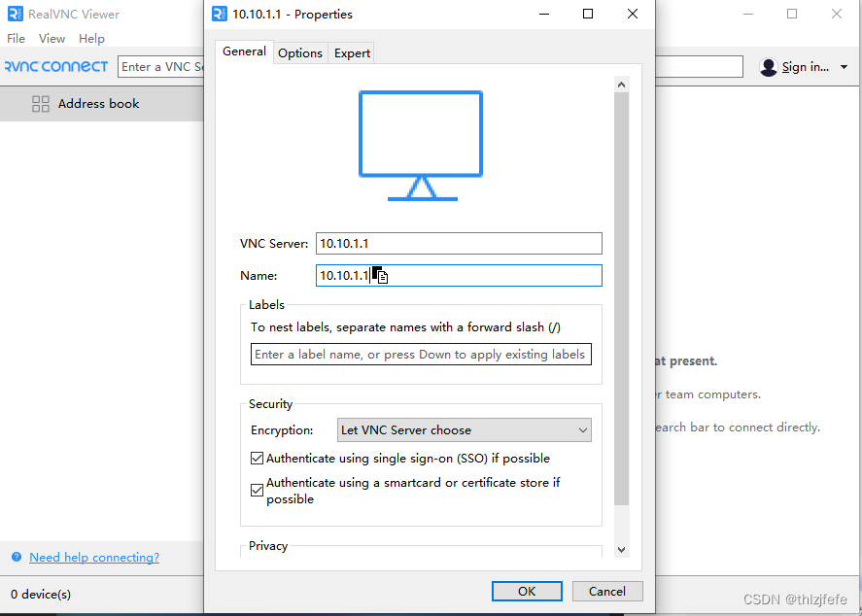Image resolution: width=862 pixels, height=616 pixels.
Task: Maximize the Properties dialog window
Action: [588, 14]
